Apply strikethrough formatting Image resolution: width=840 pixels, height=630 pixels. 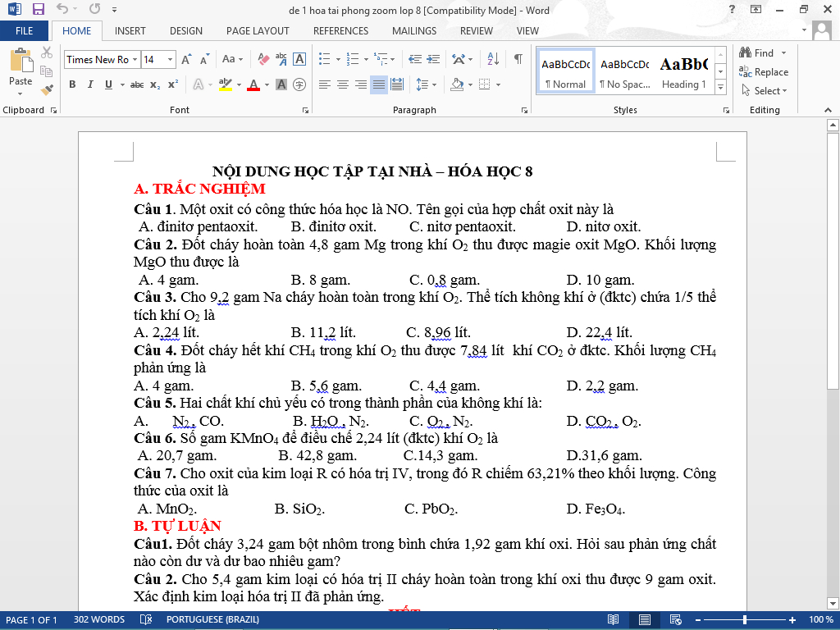pos(137,84)
